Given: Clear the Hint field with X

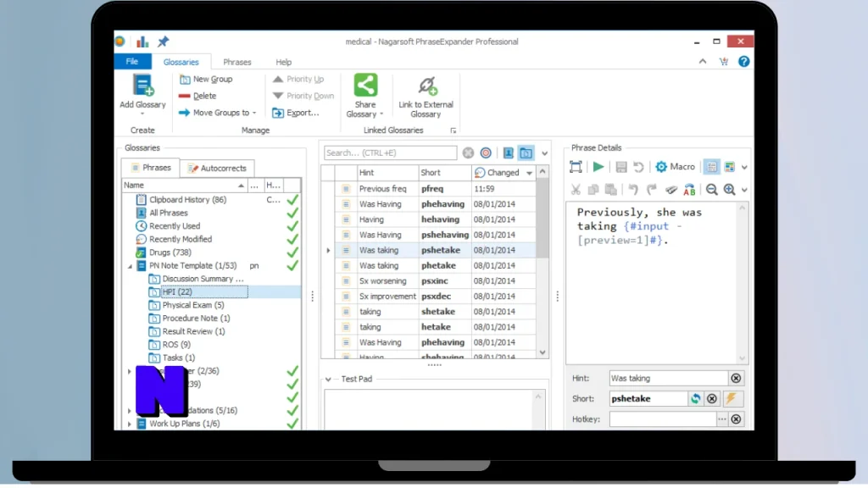Looking at the screenshot, I should coord(736,379).
